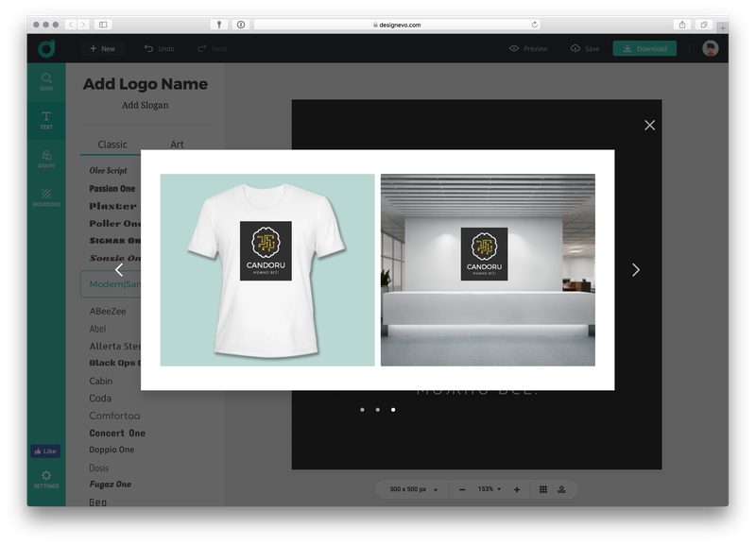Image resolution: width=756 pixels, height=545 pixels.
Task: Click the Facebook Like button
Action: click(45, 451)
